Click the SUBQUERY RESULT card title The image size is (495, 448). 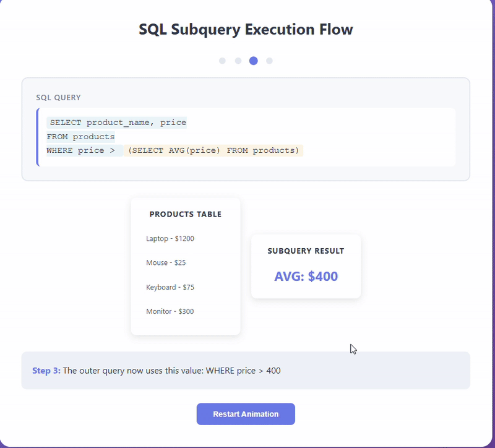(x=306, y=251)
